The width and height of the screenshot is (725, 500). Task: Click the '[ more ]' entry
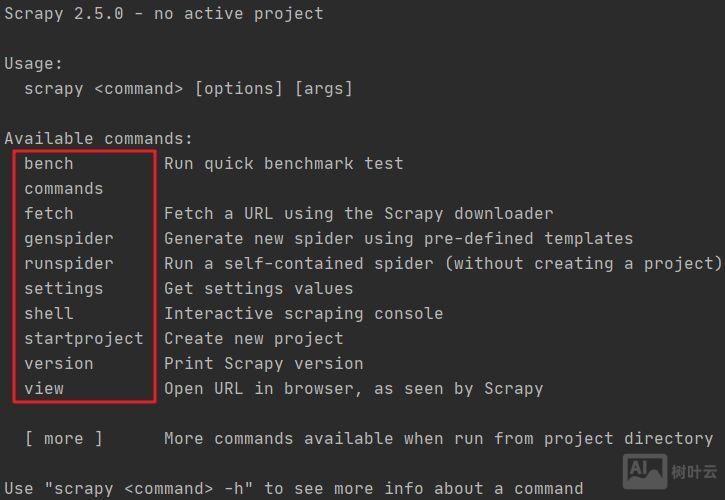[x=64, y=439]
